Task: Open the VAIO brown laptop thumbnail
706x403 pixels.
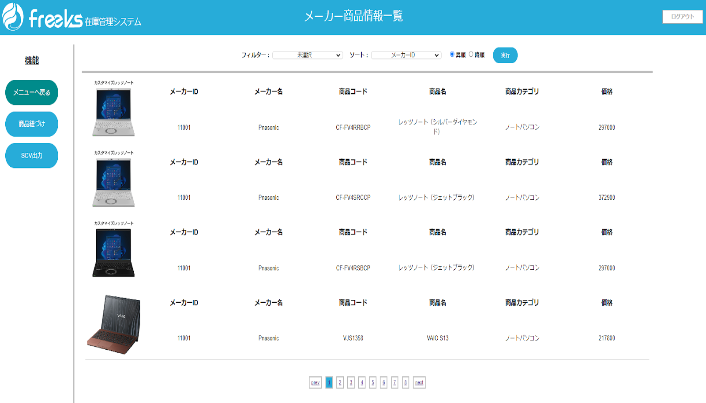Action: coord(113,324)
